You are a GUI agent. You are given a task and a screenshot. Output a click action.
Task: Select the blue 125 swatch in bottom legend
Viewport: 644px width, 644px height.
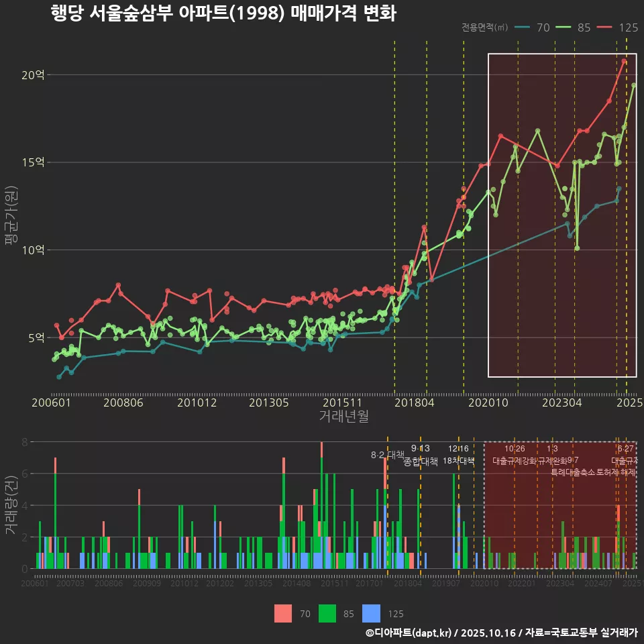(371, 613)
